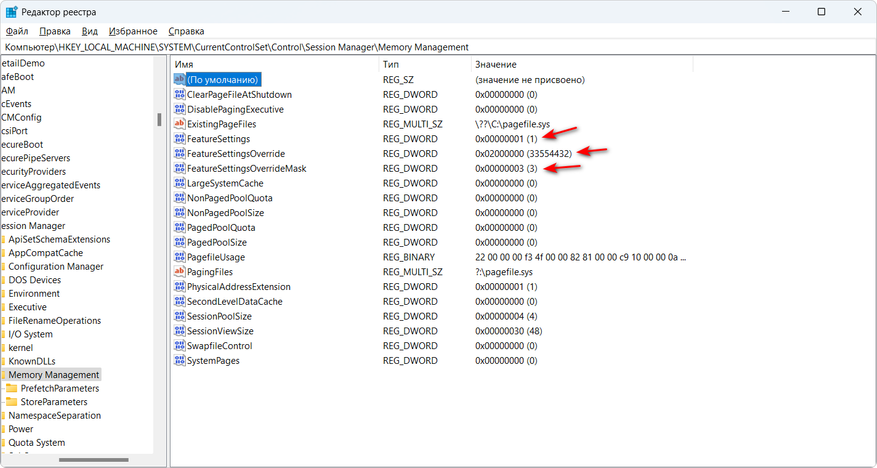Select the Environment tree key
The height and width of the screenshot is (468, 877).
coord(34,294)
